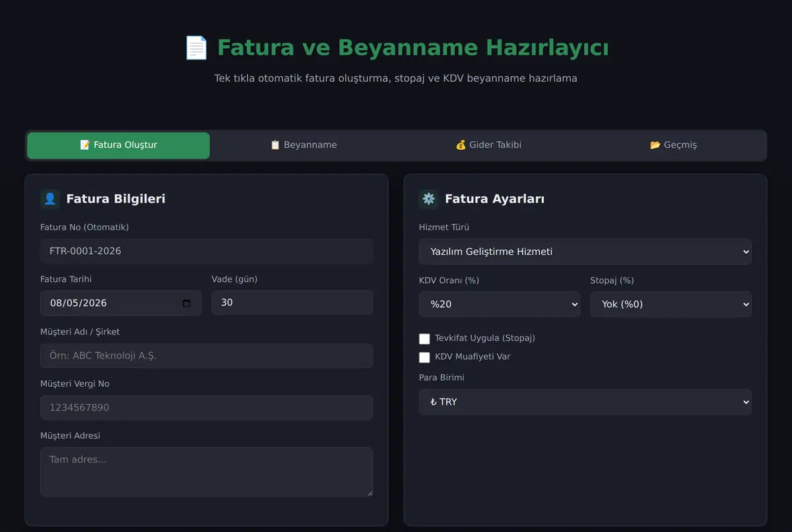This screenshot has height=532, width=792.
Task: Open the Para Birimi currency dropdown
Action: point(585,402)
